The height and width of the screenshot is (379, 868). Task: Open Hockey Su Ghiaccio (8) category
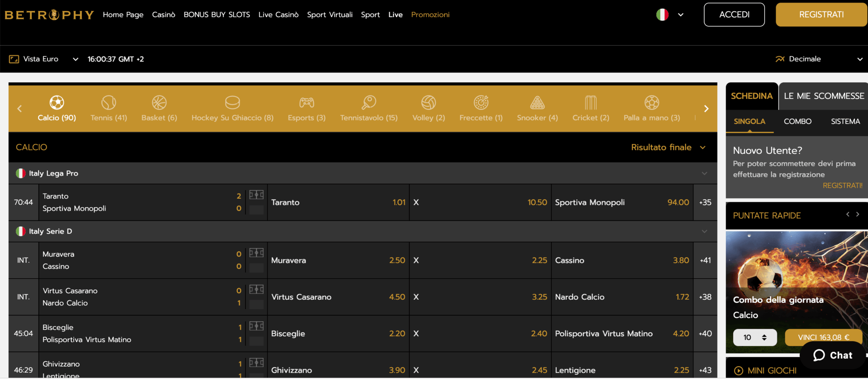(233, 102)
